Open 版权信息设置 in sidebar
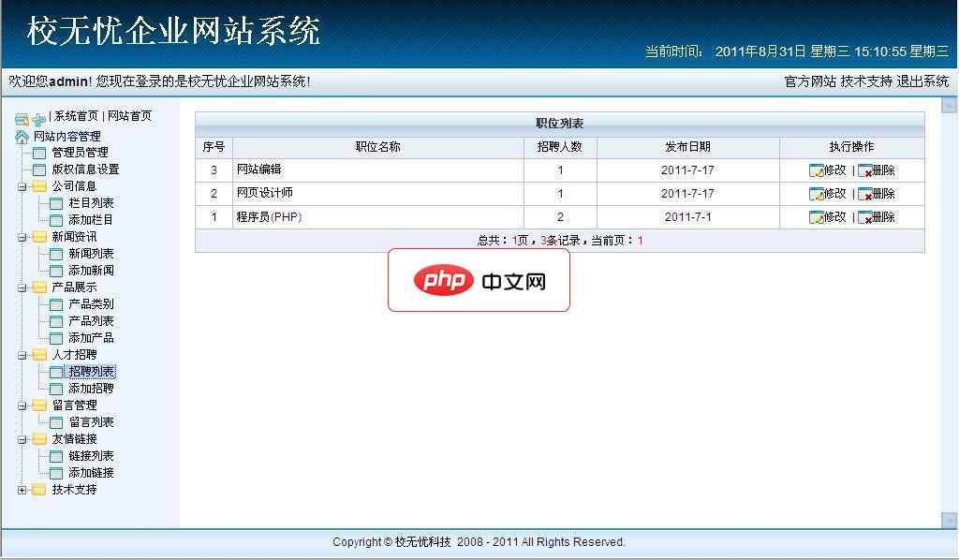 coord(85,169)
